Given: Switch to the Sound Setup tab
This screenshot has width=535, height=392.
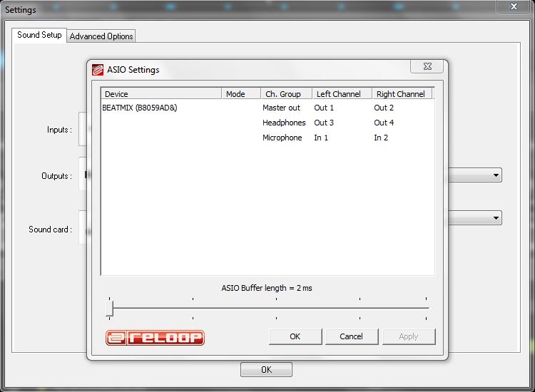Looking at the screenshot, I should coord(39,35).
